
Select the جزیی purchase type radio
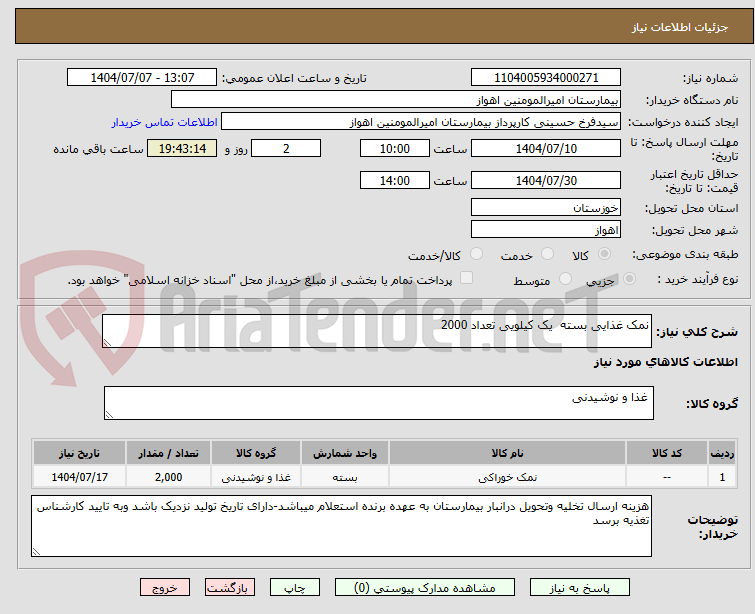(629, 279)
